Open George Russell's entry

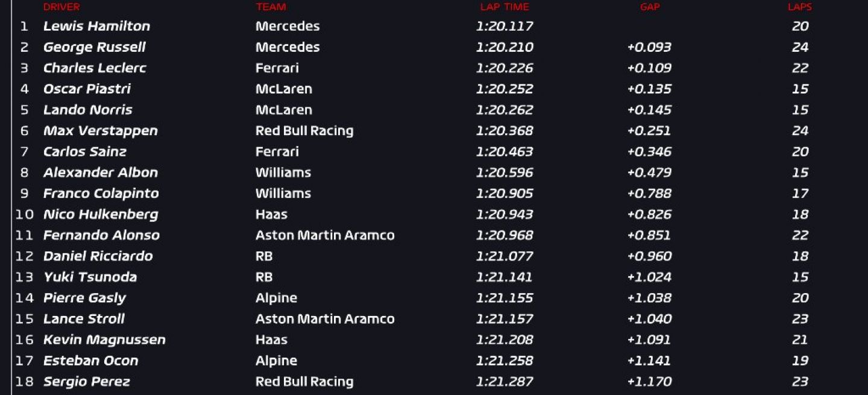95,47
